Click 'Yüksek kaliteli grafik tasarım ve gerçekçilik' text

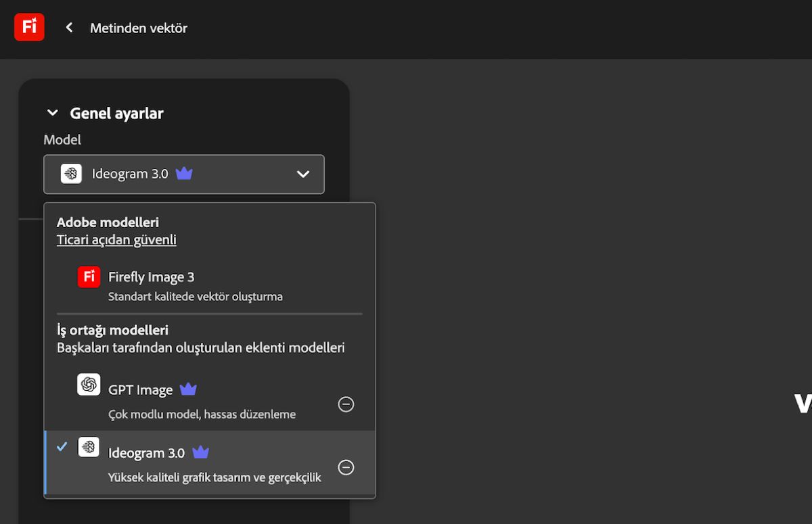(215, 477)
